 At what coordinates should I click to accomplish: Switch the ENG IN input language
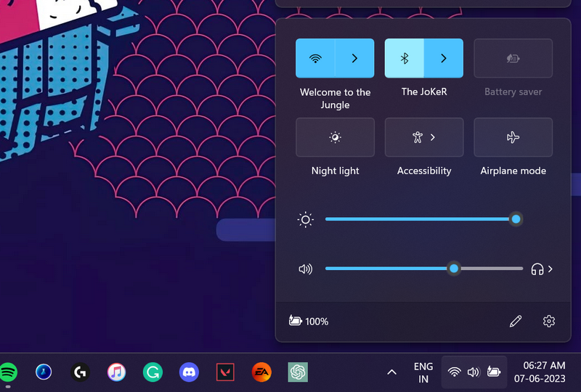coord(423,372)
